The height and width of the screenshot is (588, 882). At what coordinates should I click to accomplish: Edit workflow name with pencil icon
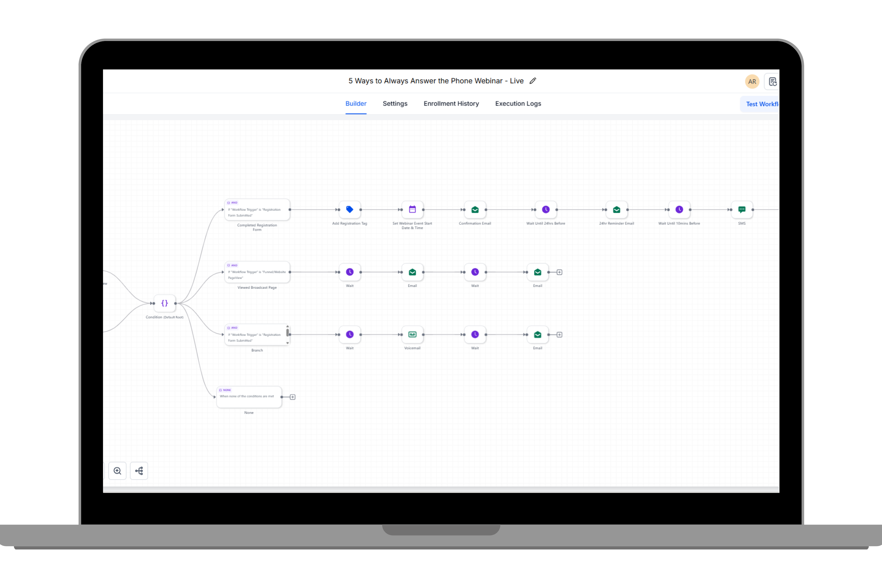click(533, 81)
